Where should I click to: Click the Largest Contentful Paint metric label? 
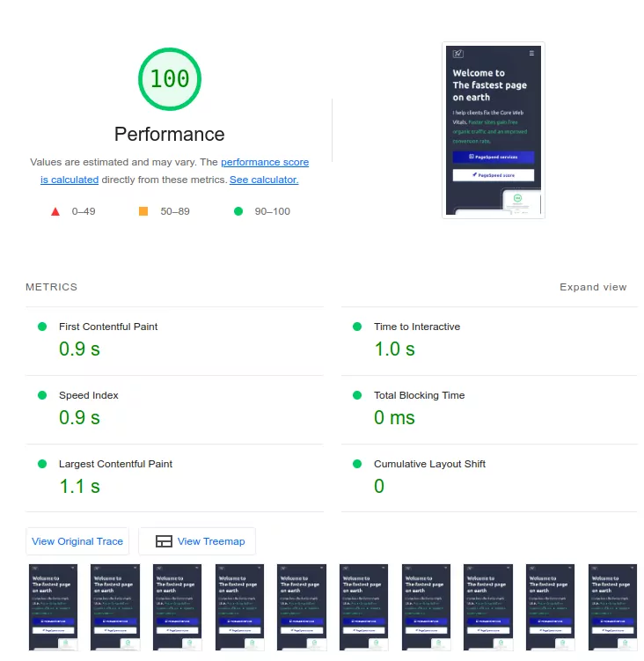(115, 464)
